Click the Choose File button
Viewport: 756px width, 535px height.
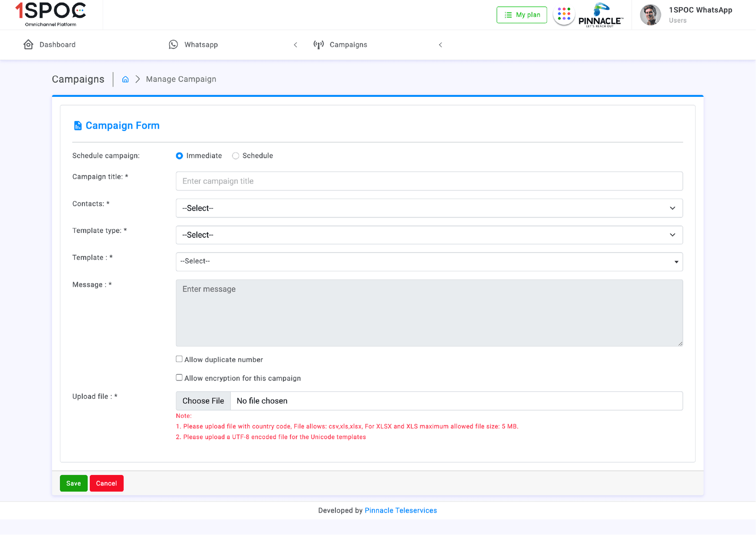(203, 401)
